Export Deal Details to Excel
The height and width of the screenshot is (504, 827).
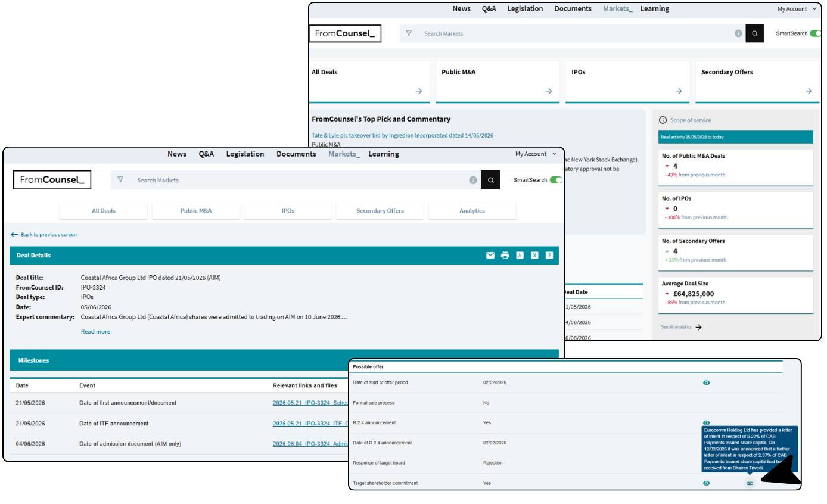[534, 256]
